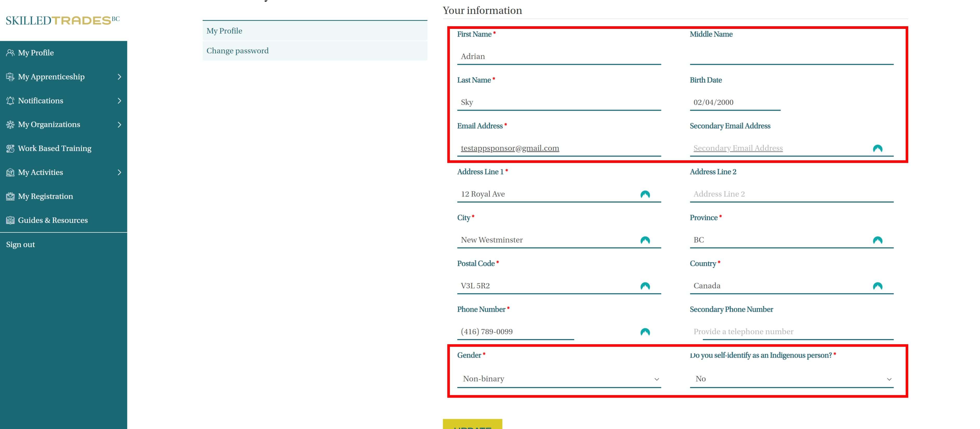Image resolution: width=980 pixels, height=429 pixels.
Task: Click the autofill icon in Address Line 1
Action: (x=645, y=194)
